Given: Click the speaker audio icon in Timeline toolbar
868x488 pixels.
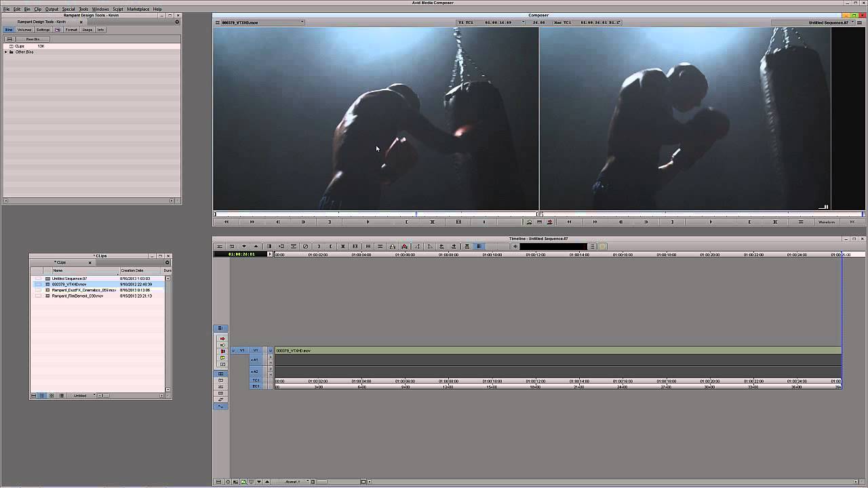Looking at the screenshot, I should (515, 246).
